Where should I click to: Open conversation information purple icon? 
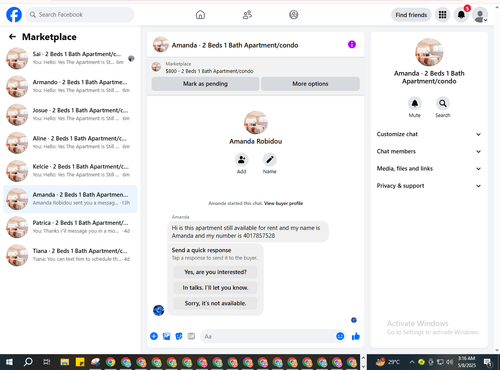click(x=352, y=44)
